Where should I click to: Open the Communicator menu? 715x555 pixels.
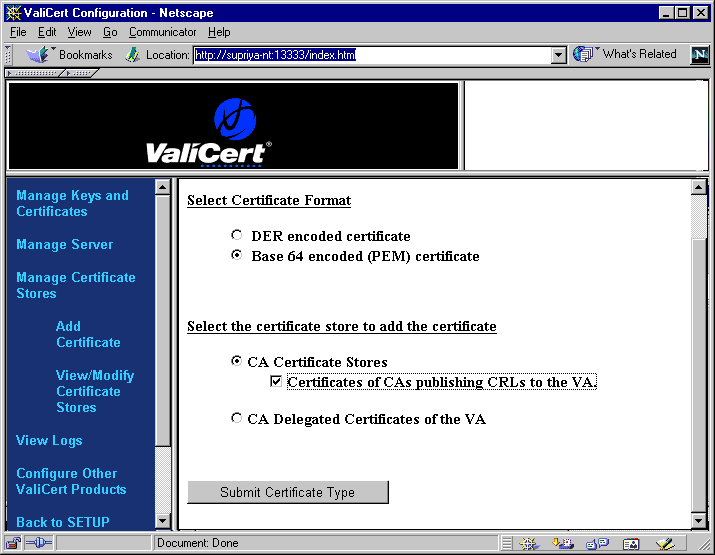pyautogui.click(x=162, y=32)
